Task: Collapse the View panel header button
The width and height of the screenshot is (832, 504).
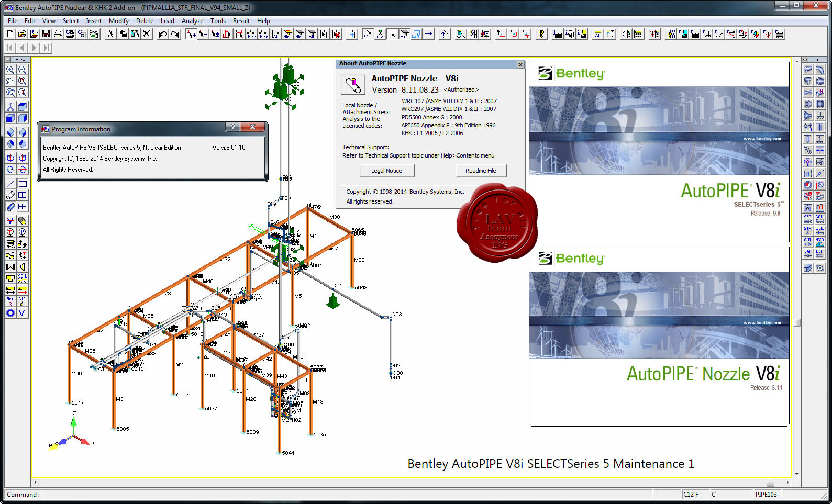Action: tap(7, 59)
